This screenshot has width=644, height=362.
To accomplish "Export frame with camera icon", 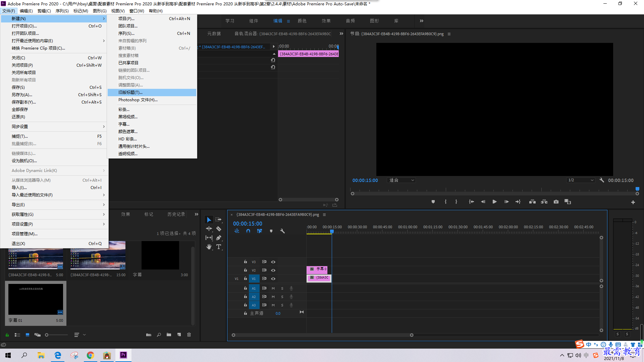I will tap(556, 202).
